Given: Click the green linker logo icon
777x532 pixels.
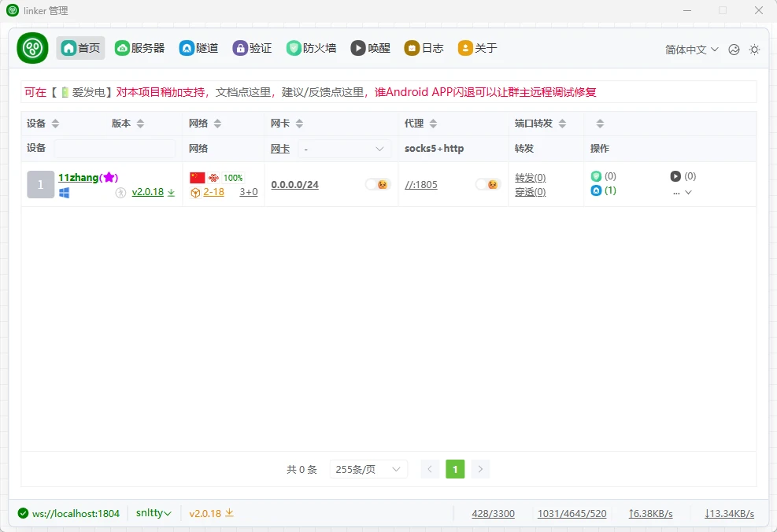Looking at the screenshot, I should (32, 48).
